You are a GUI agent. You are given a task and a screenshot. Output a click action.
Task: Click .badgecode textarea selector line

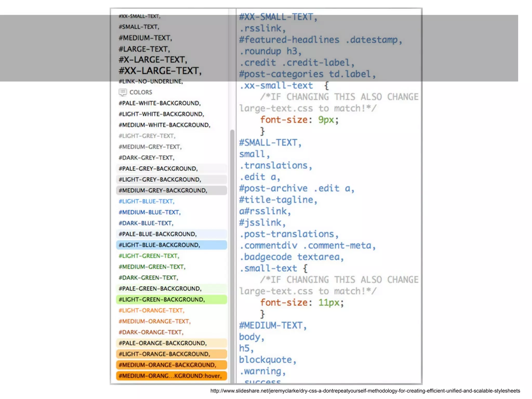point(291,257)
